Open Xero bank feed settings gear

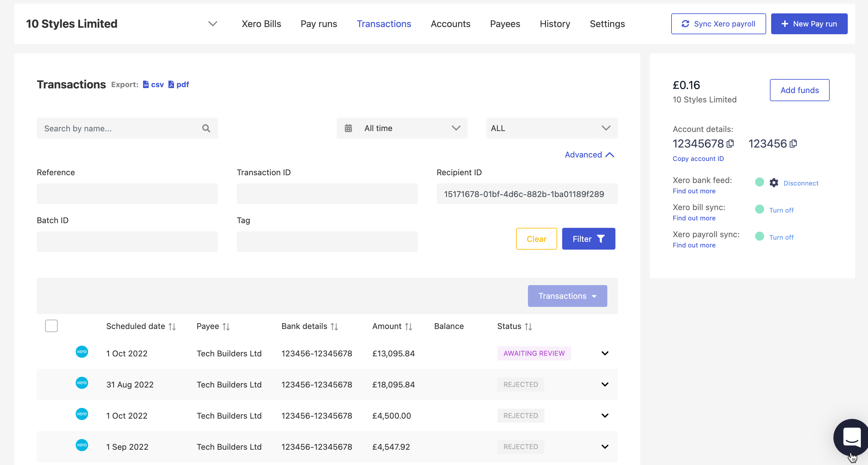coord(774,183)
